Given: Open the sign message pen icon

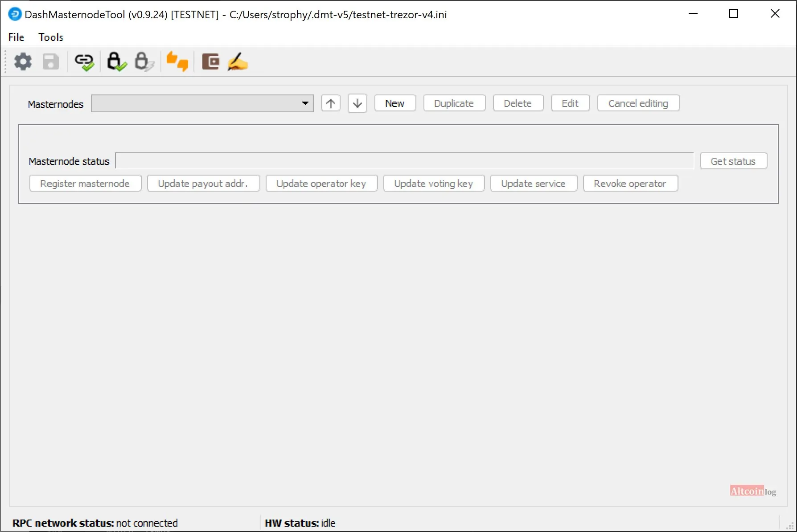Looking at the screenshot, I should [x=238, y=61].
